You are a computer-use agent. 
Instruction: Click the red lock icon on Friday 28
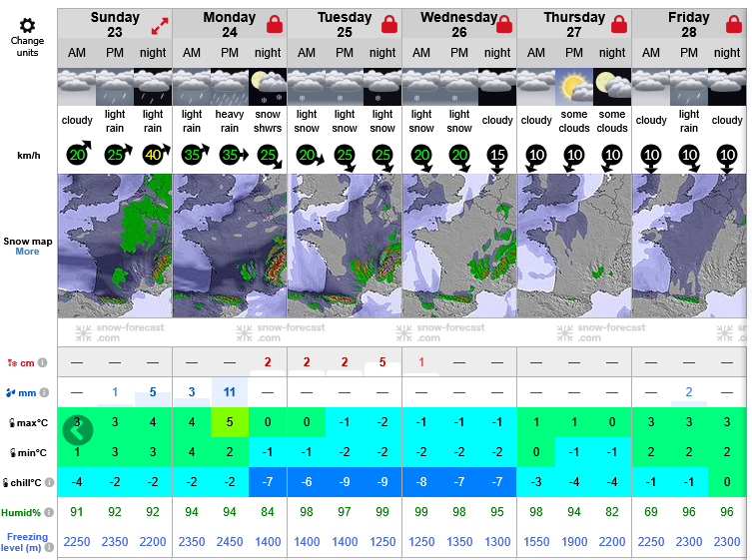(x=734, y=24)
